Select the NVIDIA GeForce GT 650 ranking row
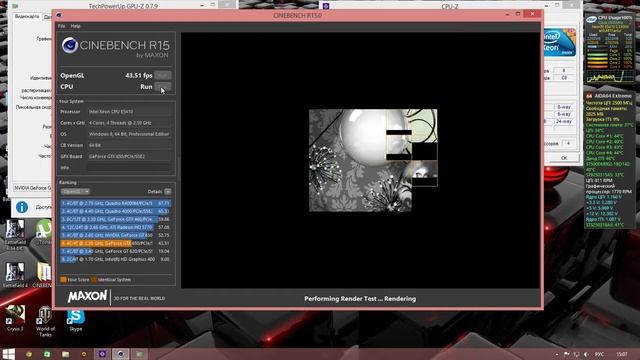 (116, 236)
